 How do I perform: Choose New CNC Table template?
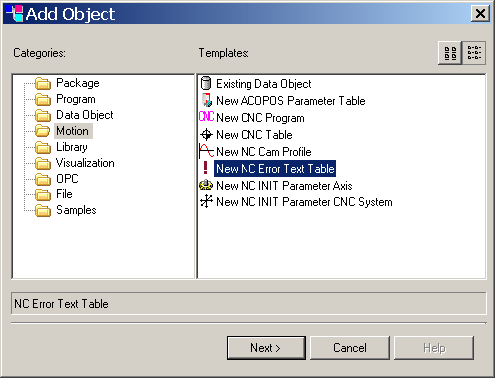pyautogui.click(x=254, y=135)
